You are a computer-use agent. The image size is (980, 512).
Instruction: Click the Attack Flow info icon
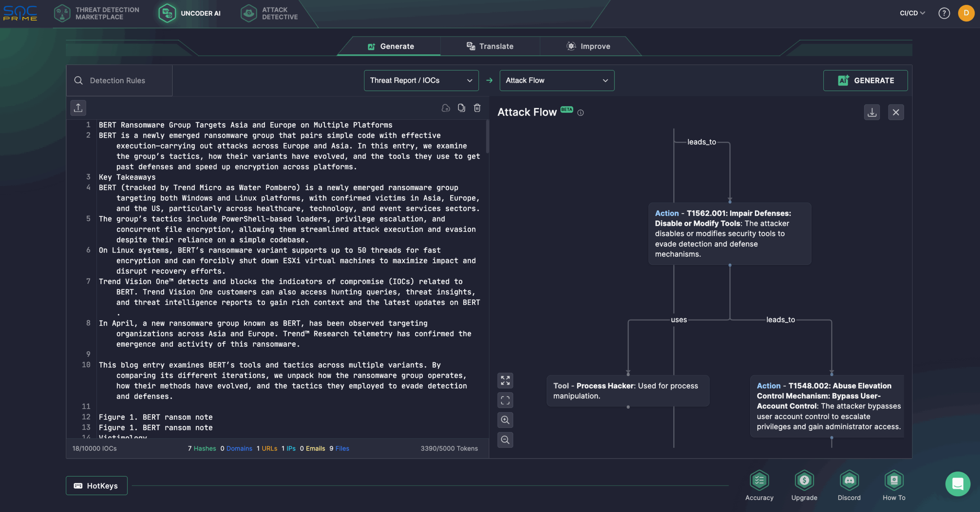(x=580, y=113)
